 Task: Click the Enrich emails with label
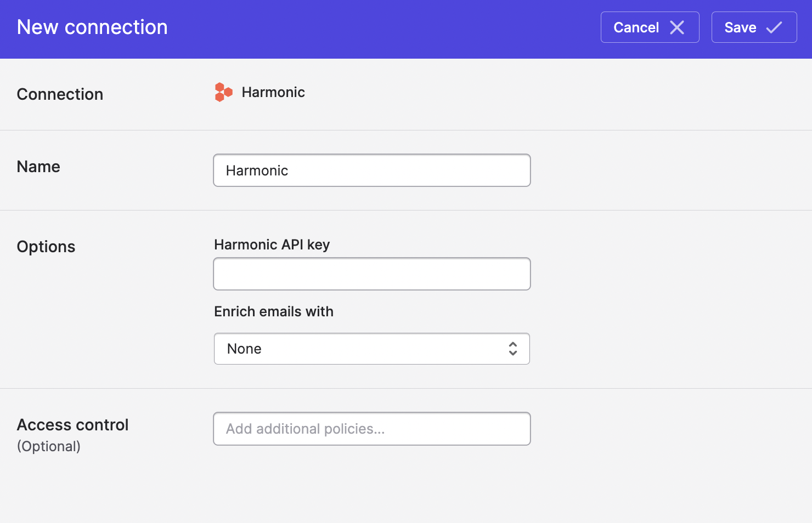coord(274,311)
